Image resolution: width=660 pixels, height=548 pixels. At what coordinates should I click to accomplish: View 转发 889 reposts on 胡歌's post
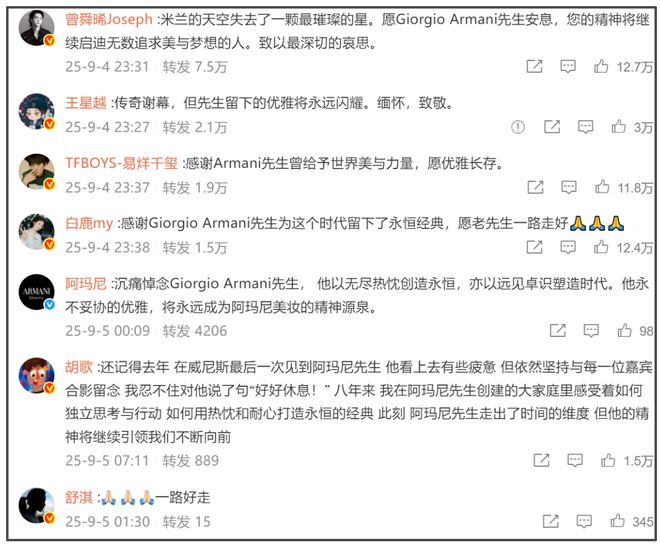point(191,460)
